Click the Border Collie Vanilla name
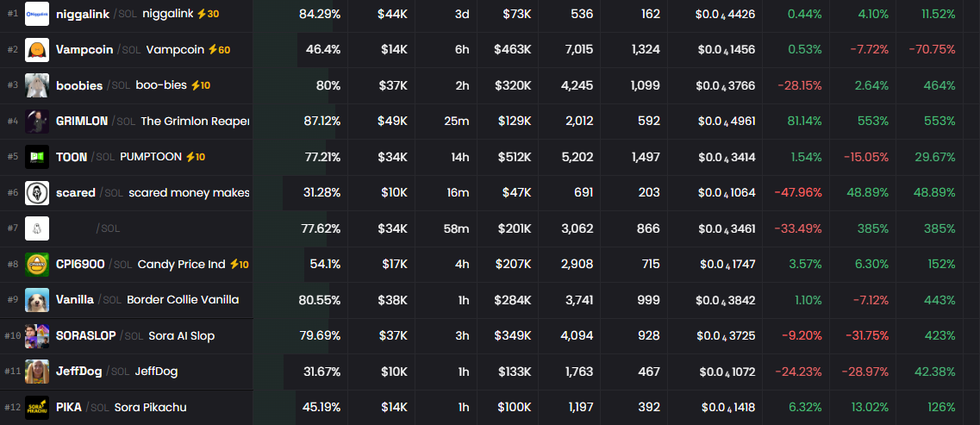 183,300
